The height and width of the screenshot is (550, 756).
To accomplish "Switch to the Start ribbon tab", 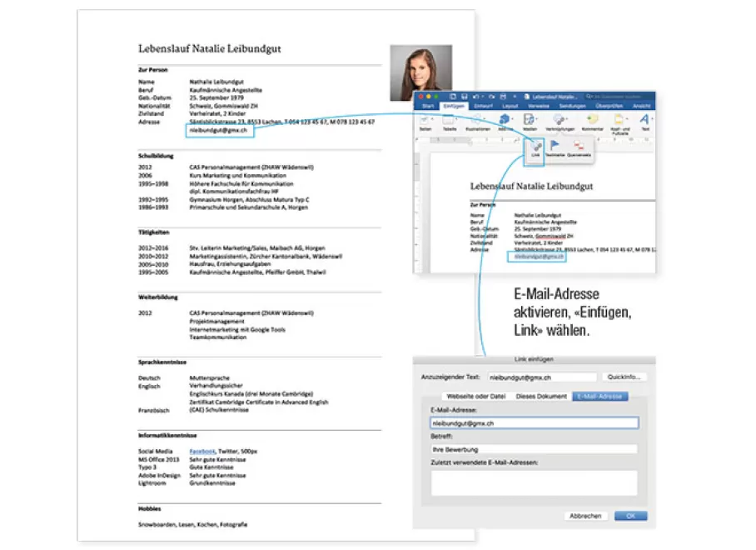I will [428, 106].
